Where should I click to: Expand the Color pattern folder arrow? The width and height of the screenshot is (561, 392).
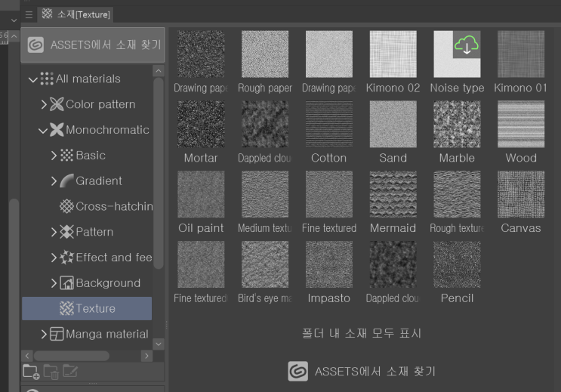(x=44, y=104)
